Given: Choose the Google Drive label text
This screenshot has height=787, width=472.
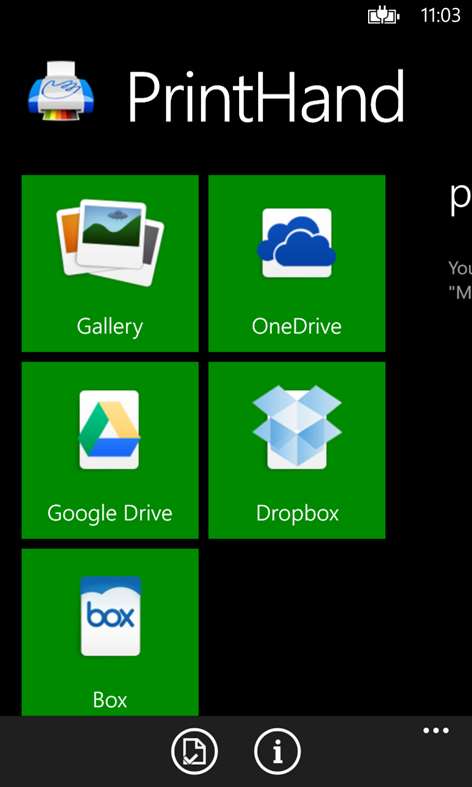Looking at the screenshot, I should click(109, 513).
